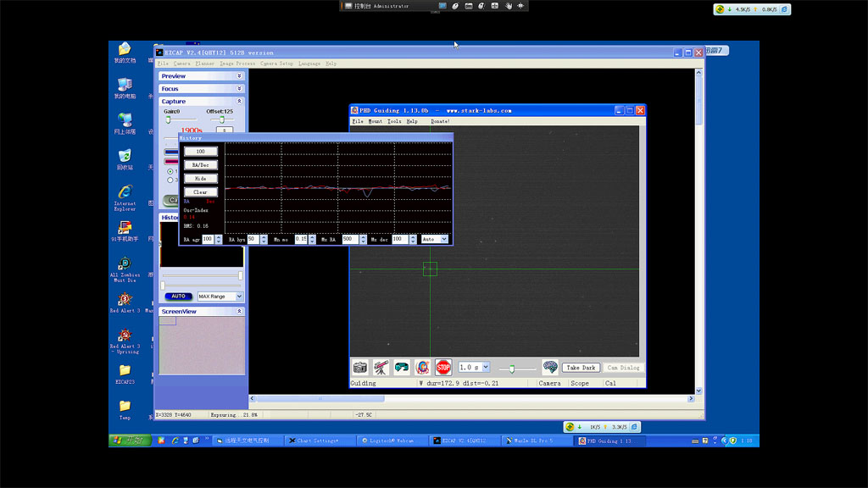Open the EZCAP Planner menu
Image resolution: width=868 pixels, height=488 pixels.
click(x=205, y=64)
